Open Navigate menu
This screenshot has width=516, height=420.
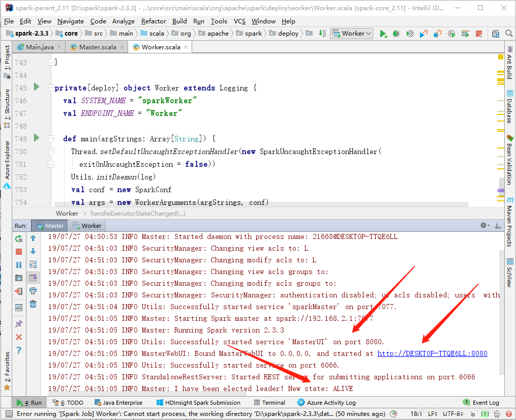(x=71, y=21)
